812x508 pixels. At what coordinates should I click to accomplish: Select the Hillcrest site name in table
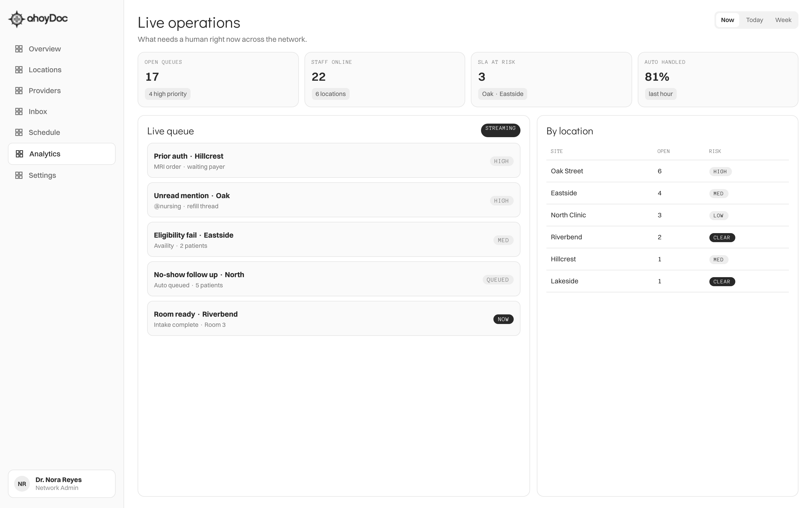point(563,259)
